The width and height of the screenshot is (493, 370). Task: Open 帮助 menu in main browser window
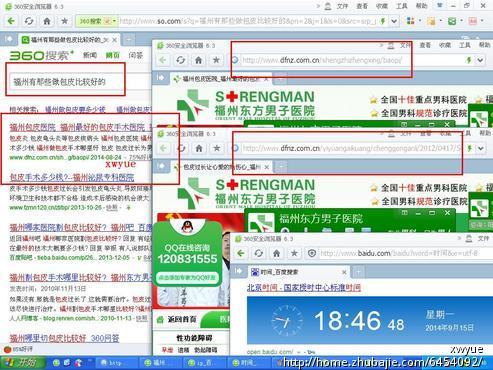click(x=421, y=6)
